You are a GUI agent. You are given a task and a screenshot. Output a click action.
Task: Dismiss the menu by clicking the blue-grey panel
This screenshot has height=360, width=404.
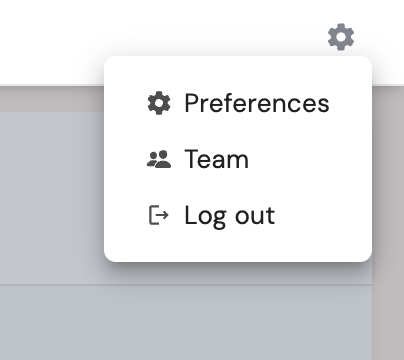point(52,198)
